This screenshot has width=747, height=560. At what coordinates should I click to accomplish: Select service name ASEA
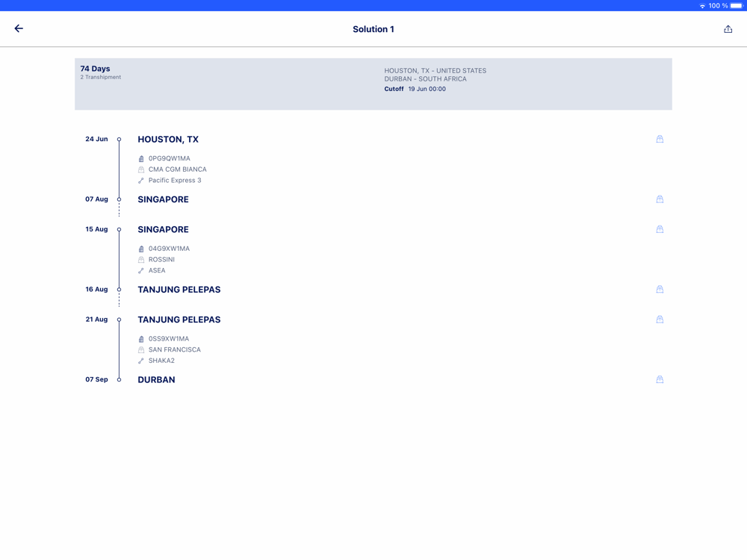coord(157,270)
